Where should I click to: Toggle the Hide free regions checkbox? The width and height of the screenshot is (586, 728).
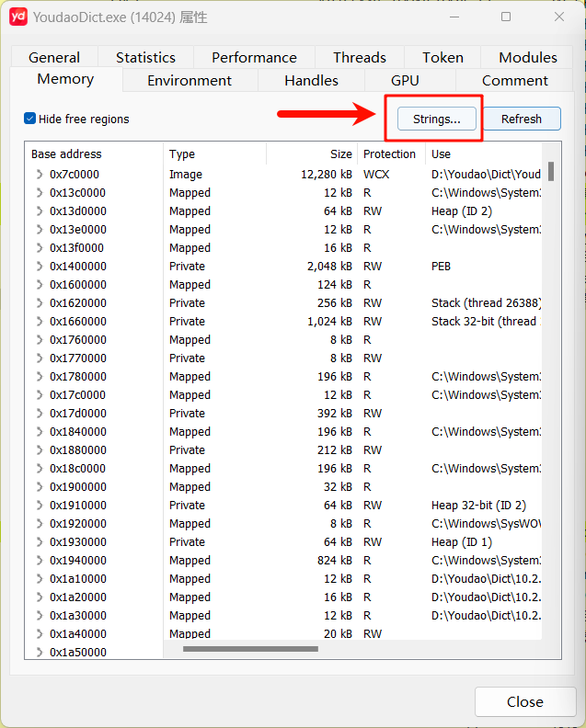[29, 119]
